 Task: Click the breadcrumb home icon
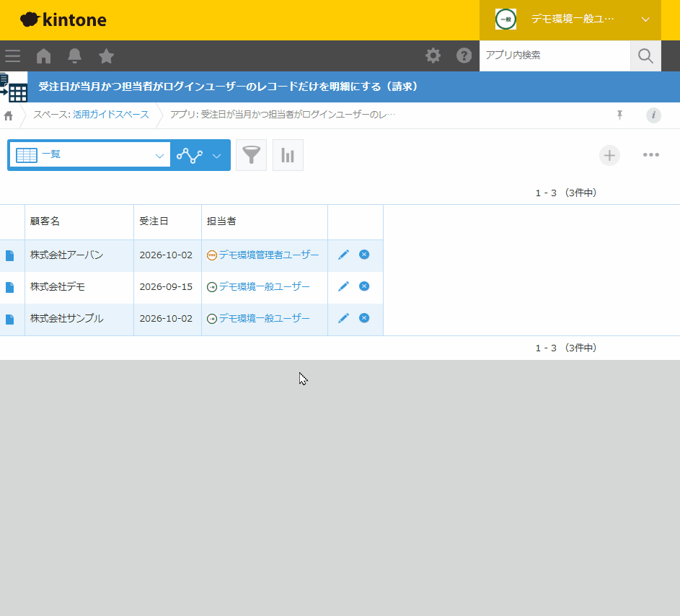pyautogui.click(x=8, y=115)
